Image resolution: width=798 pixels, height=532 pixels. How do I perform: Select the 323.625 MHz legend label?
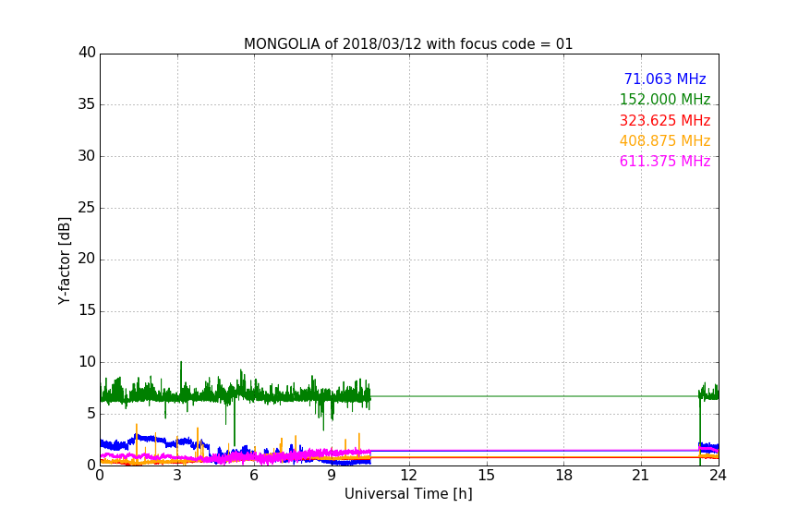pos(665,120)
